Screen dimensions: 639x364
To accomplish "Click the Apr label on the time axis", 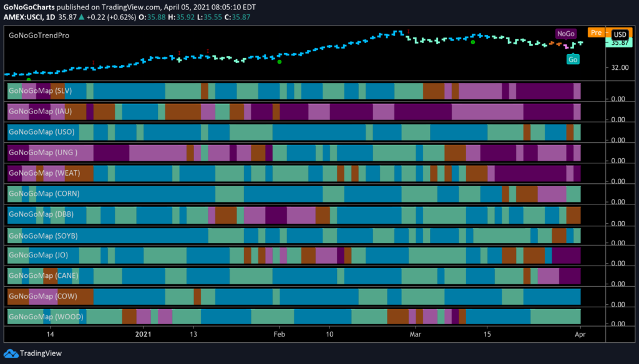I will click(x=580, y=334).
